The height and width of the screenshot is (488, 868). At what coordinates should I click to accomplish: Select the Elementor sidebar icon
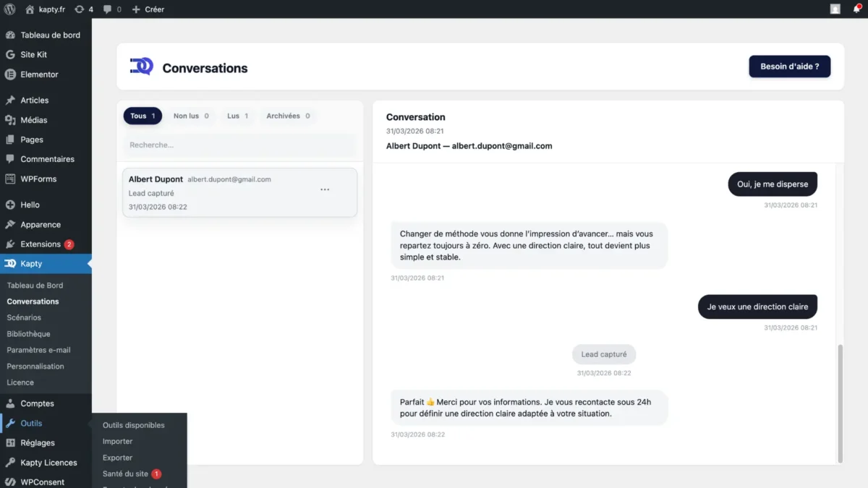10,74
